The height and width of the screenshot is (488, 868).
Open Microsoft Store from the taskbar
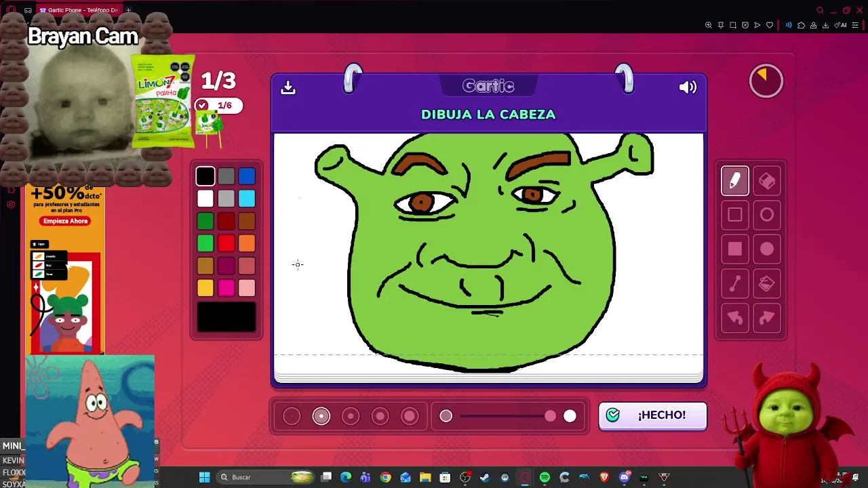pyautogui.click(x=445, y=477)
